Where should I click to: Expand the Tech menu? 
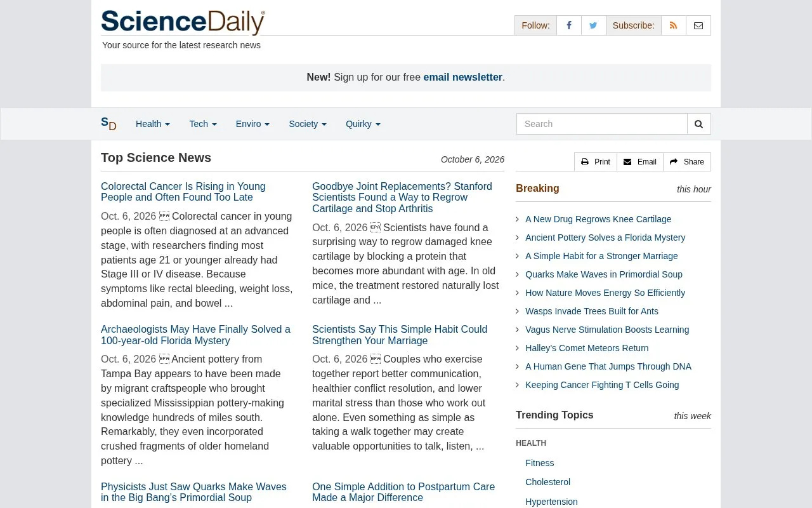click(203, 124)
